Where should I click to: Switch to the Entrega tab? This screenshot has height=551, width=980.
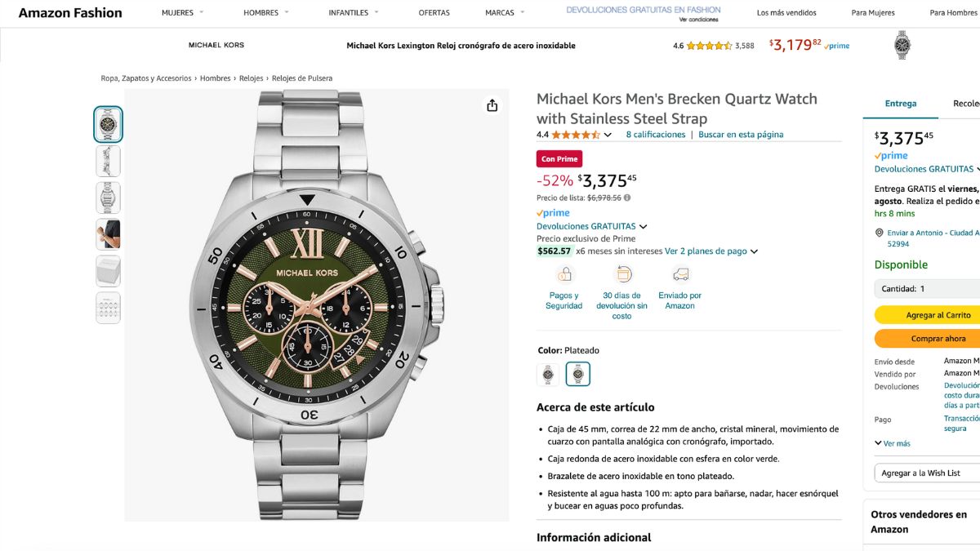pos(901,104)
